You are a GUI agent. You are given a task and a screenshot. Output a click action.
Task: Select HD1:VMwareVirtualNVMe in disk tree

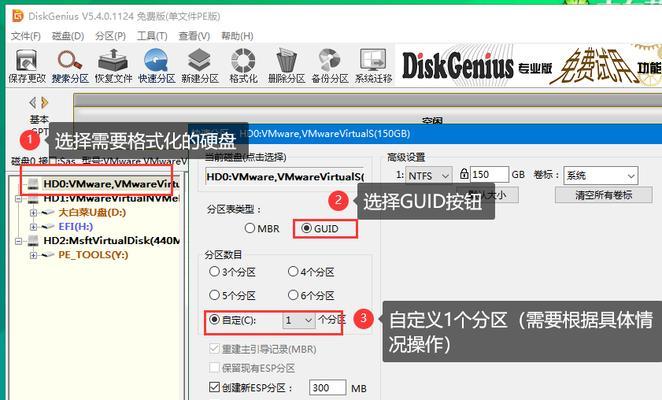coord(111,198)
